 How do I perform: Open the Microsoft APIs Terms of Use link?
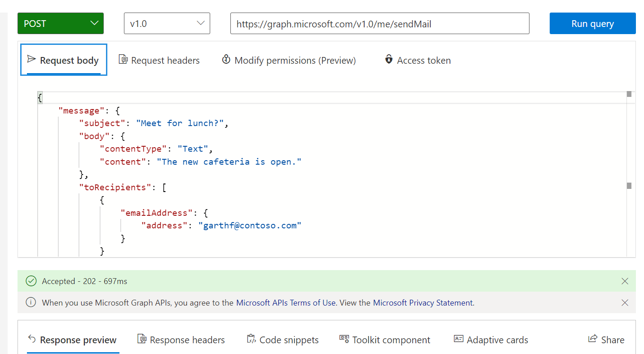tap(286, 303)
